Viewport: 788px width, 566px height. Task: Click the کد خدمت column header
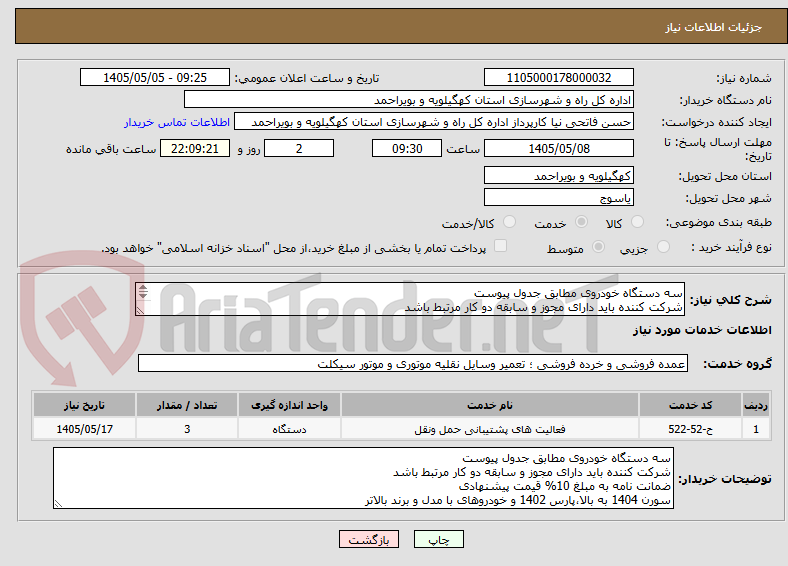(x=691, y=405)
